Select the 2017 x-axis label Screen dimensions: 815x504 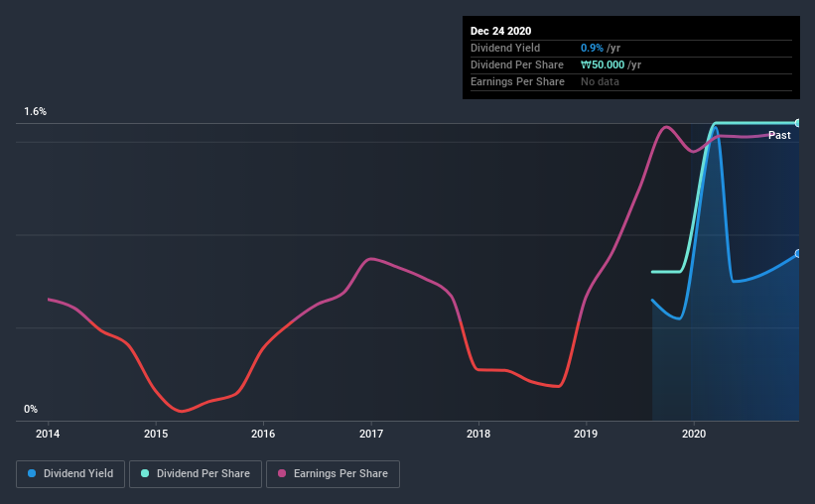pyautogui.click(x=371, y=434)
